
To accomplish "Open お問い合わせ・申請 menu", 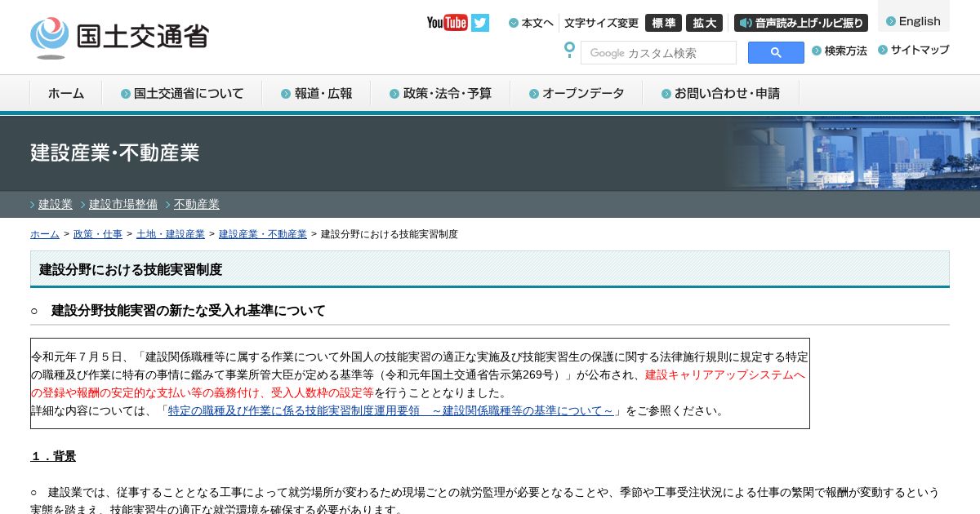I will coord(720,93).
